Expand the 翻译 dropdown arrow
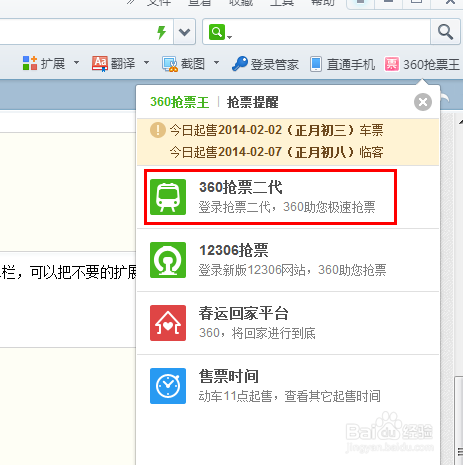 click(x=146, y=63)
